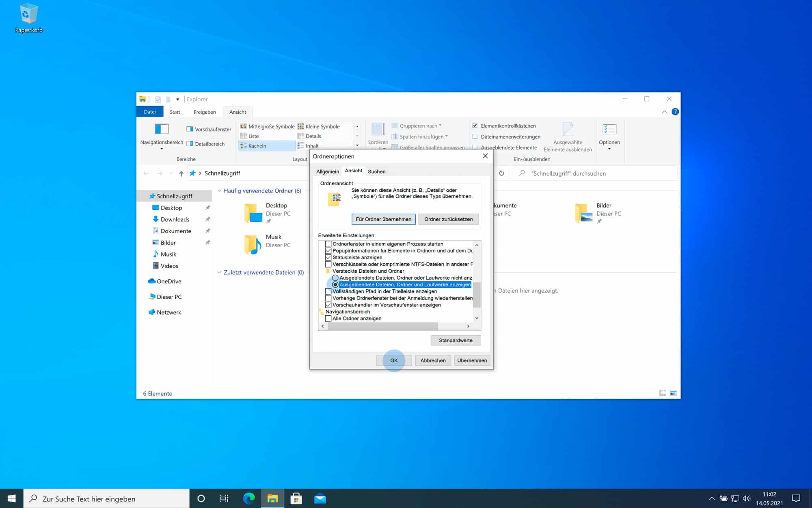
Task: Click the up-arrow navigation icon
Action: click(x=181, y=174)
